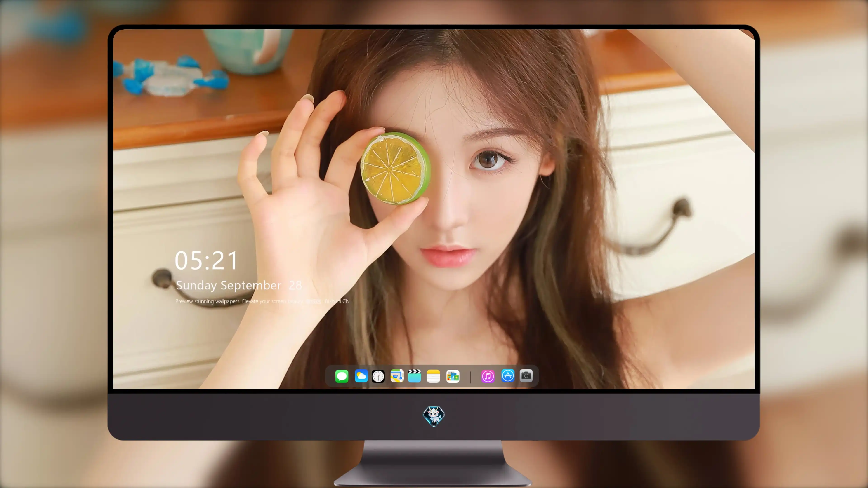Click the dragon logo on monitor chin

pyautogui.click(x=434, y=416)
